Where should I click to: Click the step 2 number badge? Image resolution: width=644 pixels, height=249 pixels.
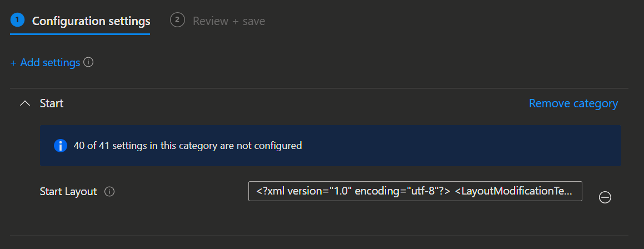click(x=177, y=21)
